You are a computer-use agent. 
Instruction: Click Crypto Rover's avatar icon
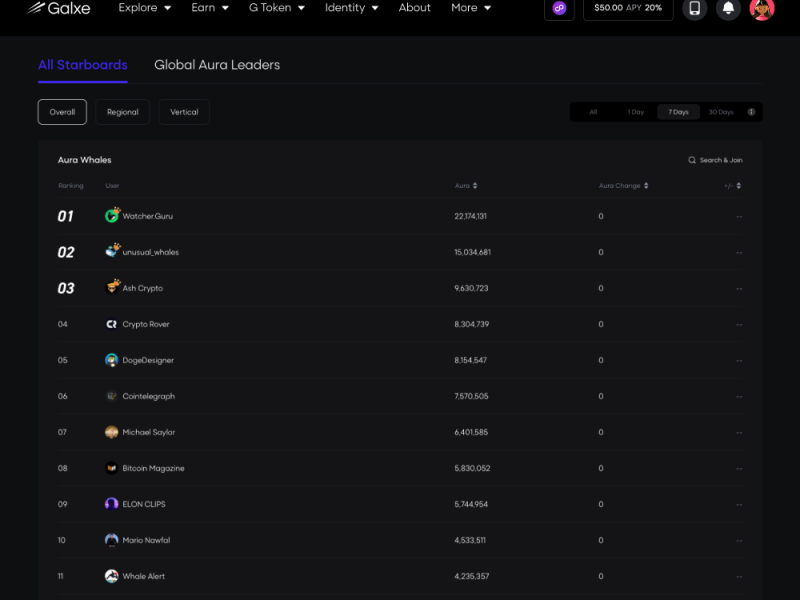coord(111,324)
